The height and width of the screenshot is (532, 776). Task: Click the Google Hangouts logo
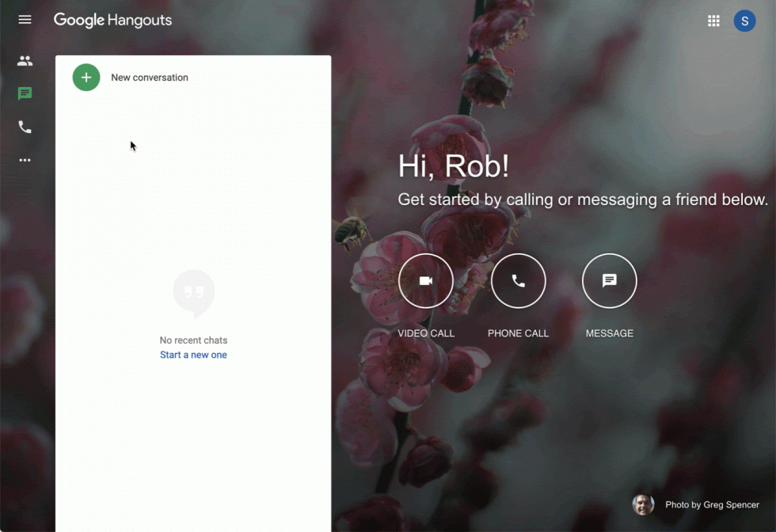pos(112,20)
